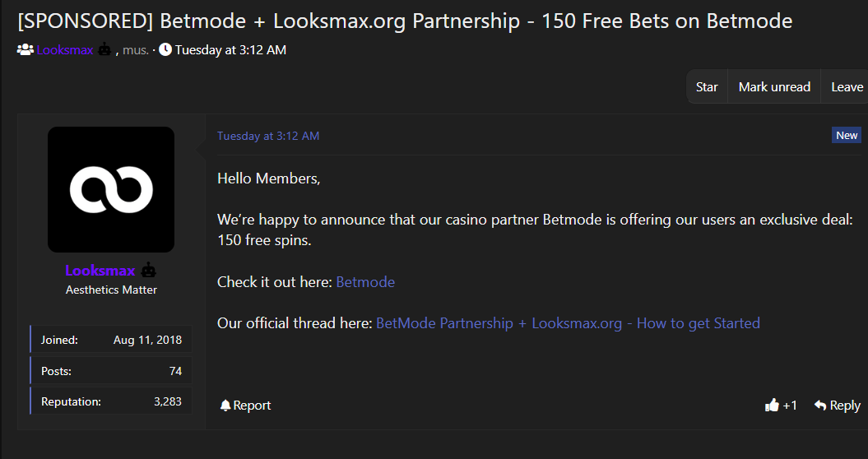Click the Reputation row in user info
This screenshot has width=868, height=459.
coord(111,402)
